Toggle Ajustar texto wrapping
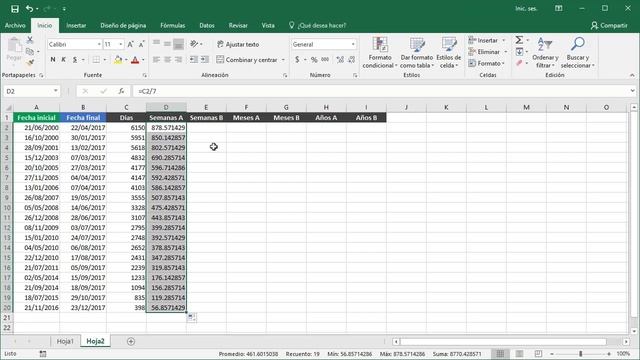This screenshot has width=640, height=360. (x=238, y=44)
